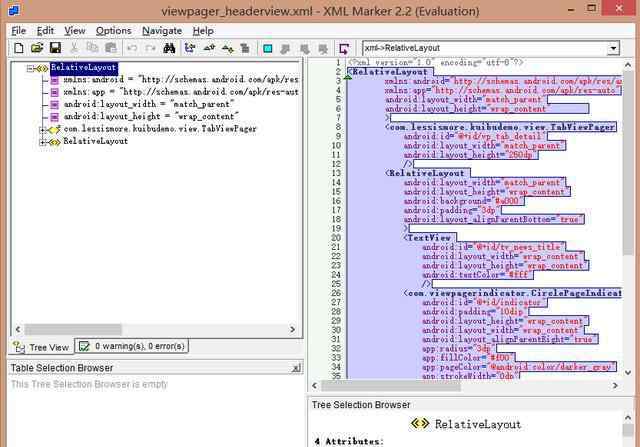Click the toolbar icon with a downward arrow
The image size is (640, 447).
click(x=227, y=48)
